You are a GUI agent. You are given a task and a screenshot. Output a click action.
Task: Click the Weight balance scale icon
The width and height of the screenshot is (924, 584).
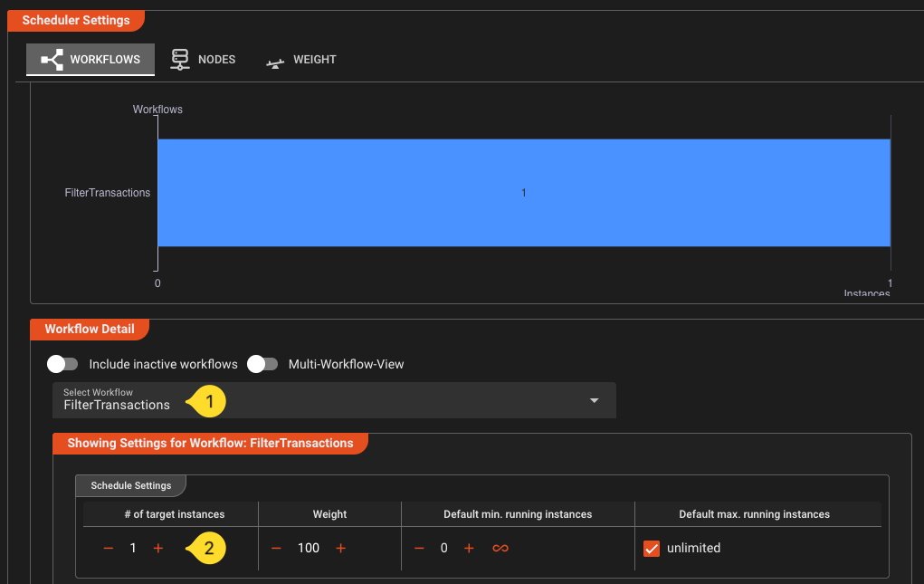[275, 61]
